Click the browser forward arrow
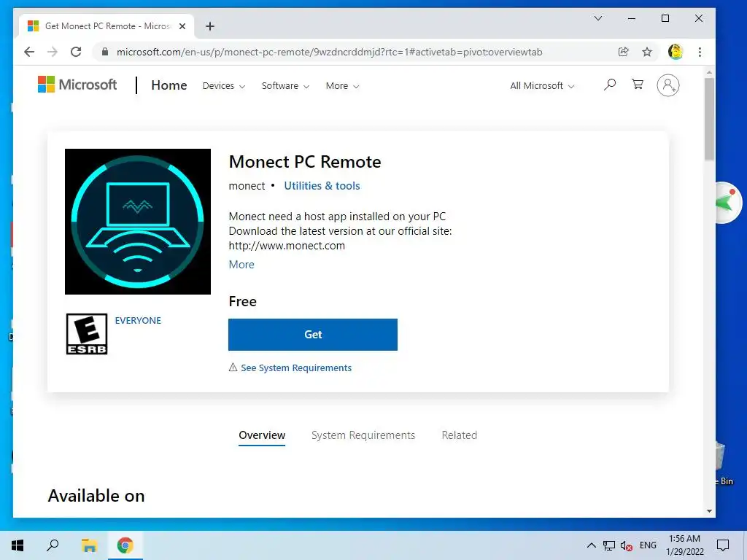The image size is (747, 560). [x=53, y=52]
